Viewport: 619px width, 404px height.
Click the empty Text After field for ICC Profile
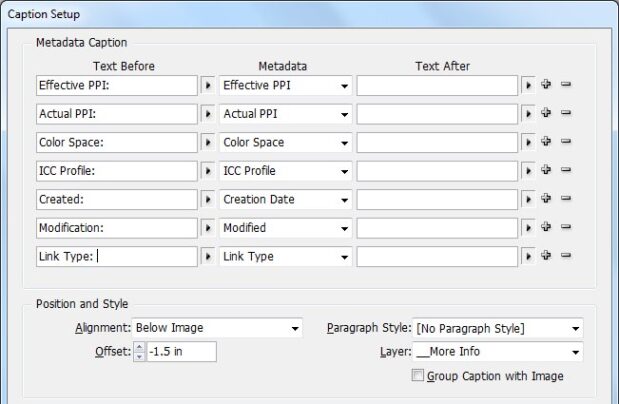point(437,171)
